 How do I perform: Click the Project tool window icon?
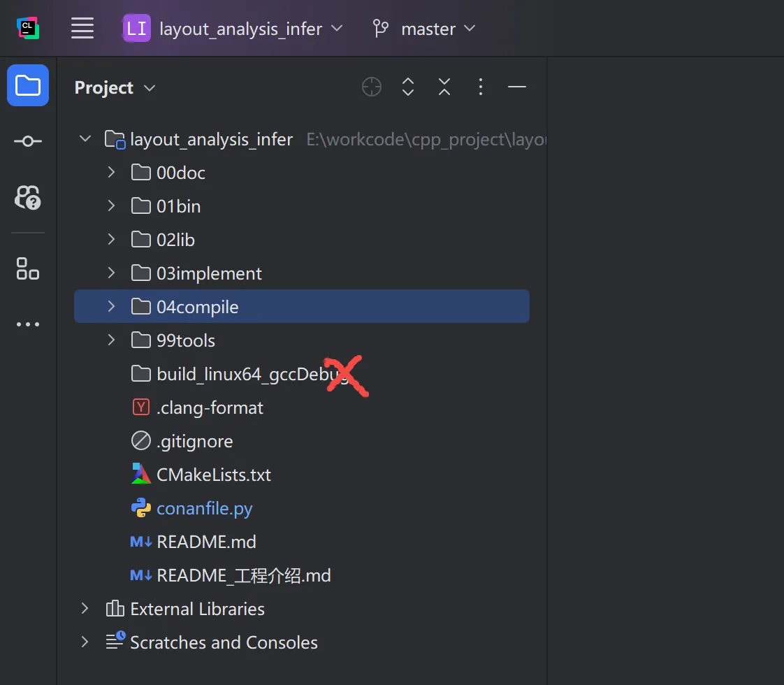(28, 85)
